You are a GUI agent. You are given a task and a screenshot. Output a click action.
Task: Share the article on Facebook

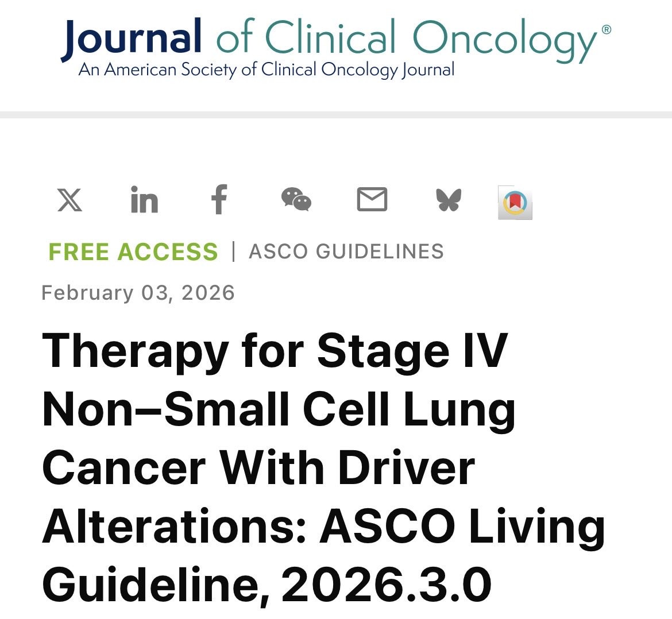219,199
